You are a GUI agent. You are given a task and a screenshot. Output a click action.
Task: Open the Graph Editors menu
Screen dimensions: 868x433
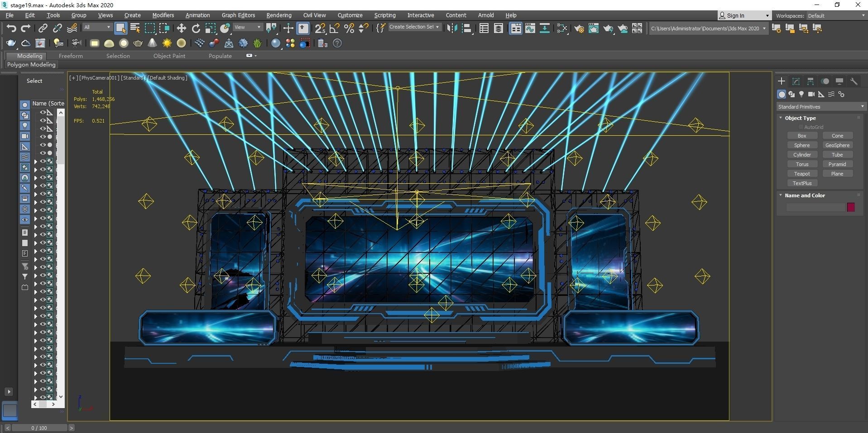coord(238,15)
